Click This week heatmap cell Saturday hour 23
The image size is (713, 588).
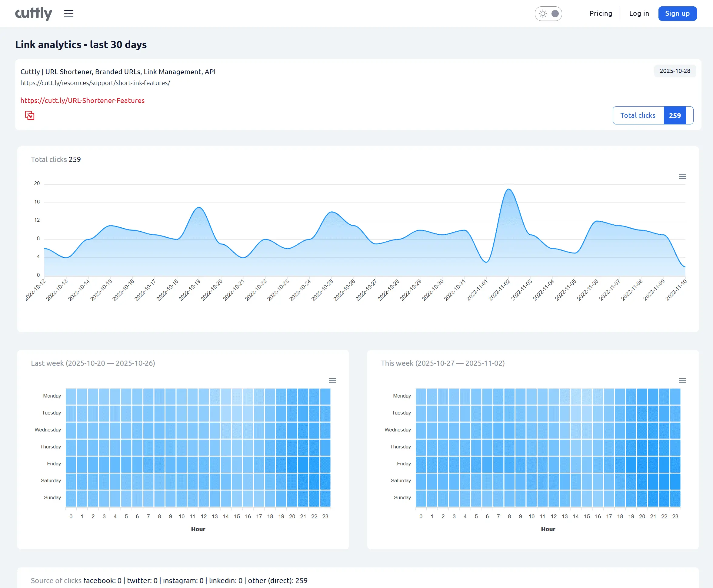675,481
